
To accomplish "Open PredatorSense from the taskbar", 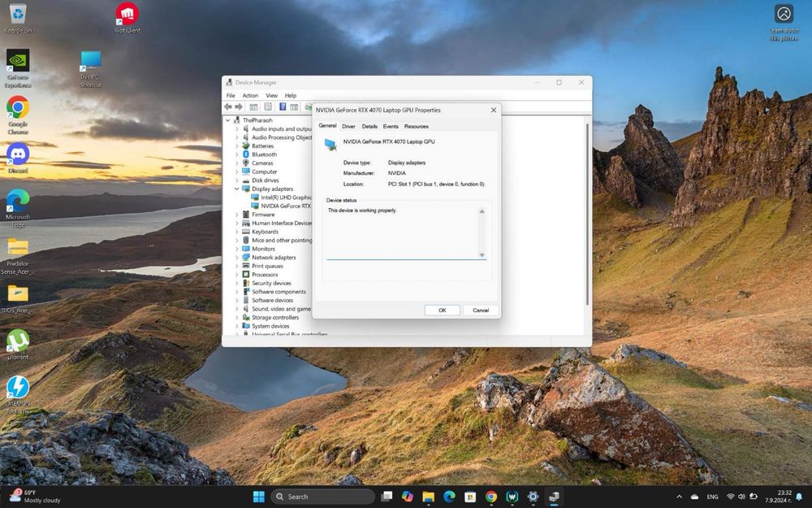I will 512,497.
